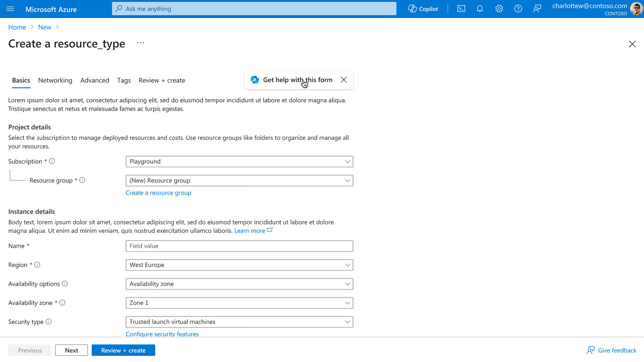Show the Subscription info tooltip

tap(52, 161)
